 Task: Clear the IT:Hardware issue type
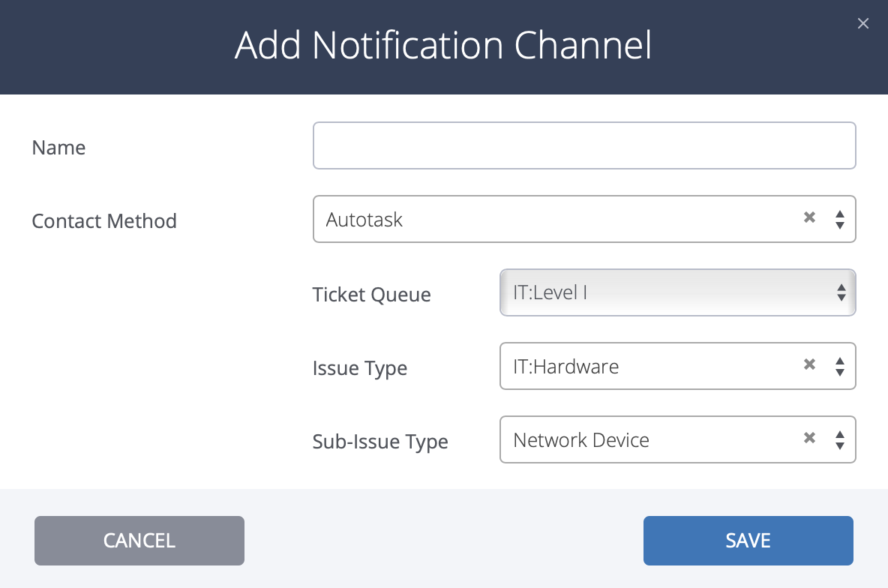pos(809,364)
